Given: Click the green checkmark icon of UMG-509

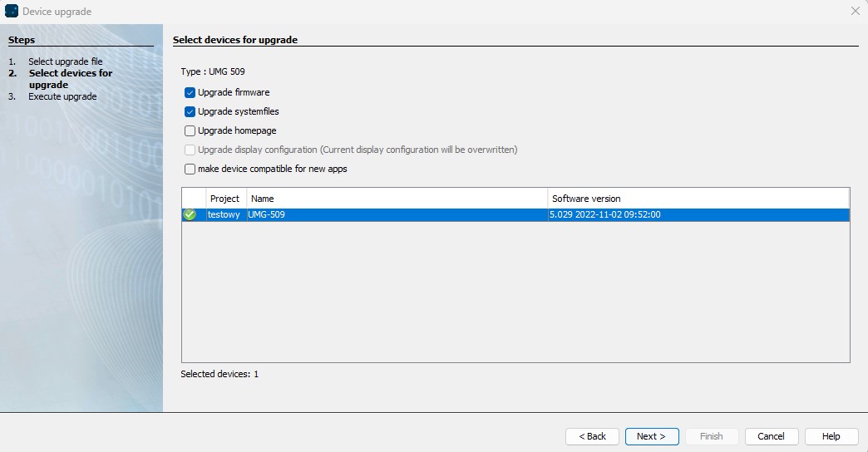Looking at the screenshot, I should (x=190, y=214).
